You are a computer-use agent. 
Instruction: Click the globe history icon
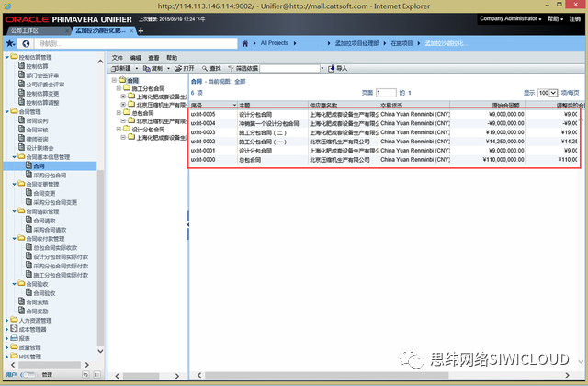[x=26, y=43]
